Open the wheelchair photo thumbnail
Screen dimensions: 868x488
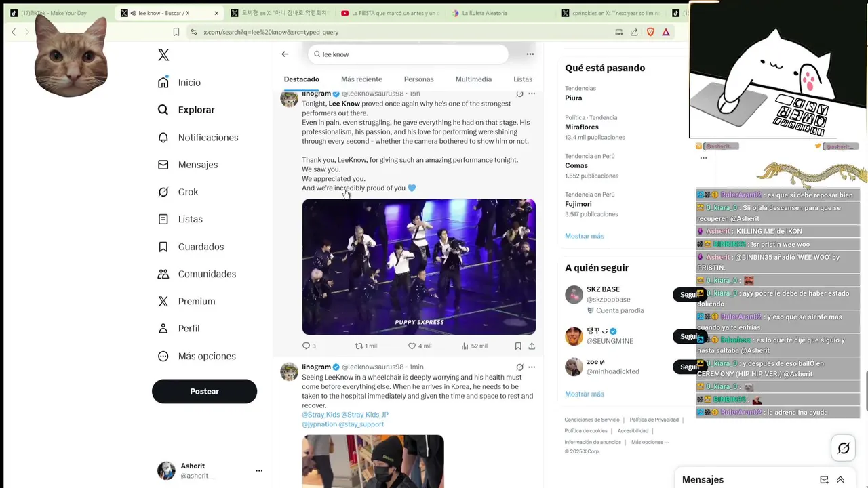(373, 461)
